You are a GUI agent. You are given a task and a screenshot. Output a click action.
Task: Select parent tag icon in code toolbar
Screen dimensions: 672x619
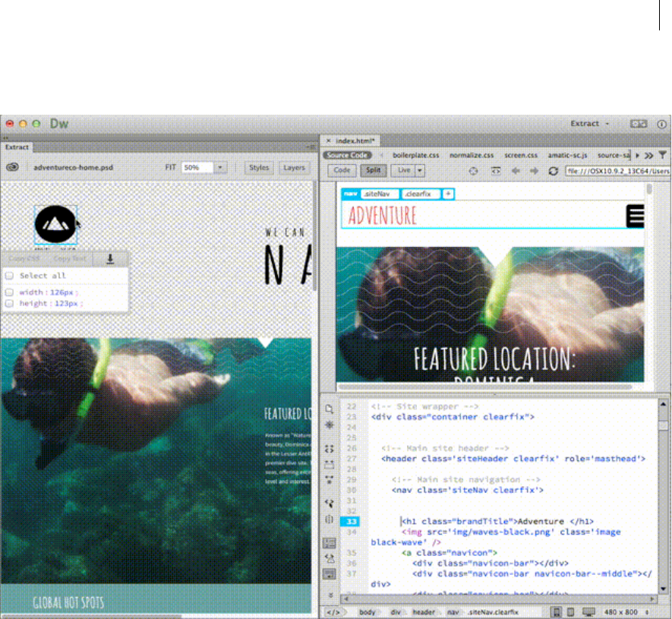(x=329, y=503)
